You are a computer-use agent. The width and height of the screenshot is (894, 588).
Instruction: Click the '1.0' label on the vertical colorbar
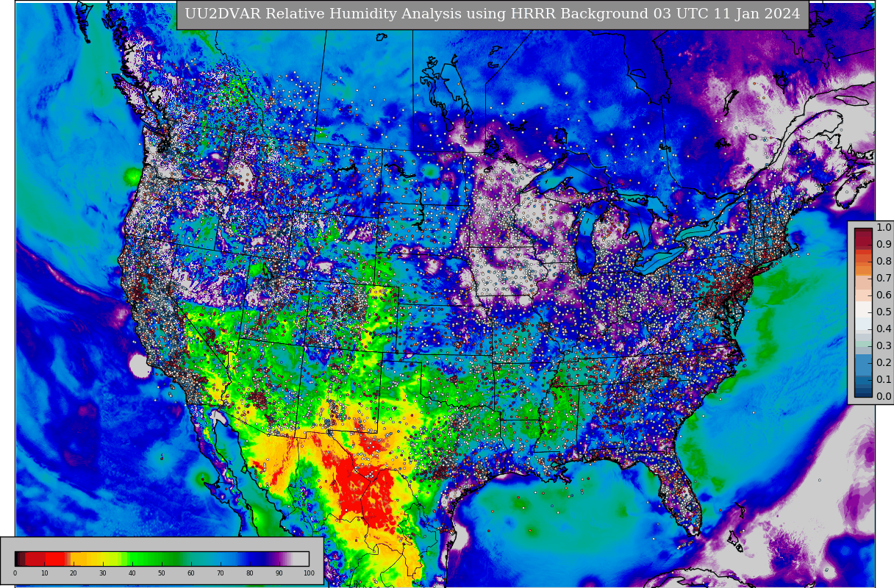pos(884,228)
